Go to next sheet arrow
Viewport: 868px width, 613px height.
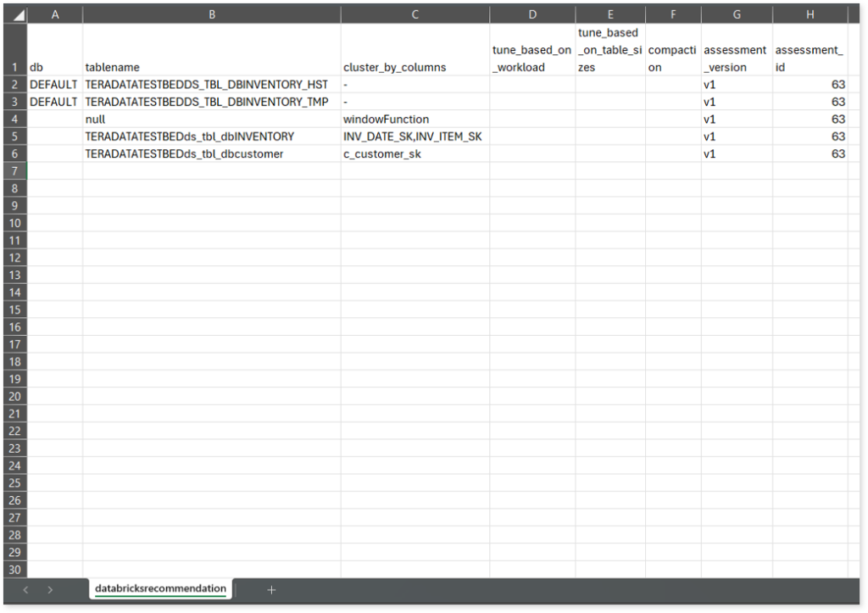[50, 590]
